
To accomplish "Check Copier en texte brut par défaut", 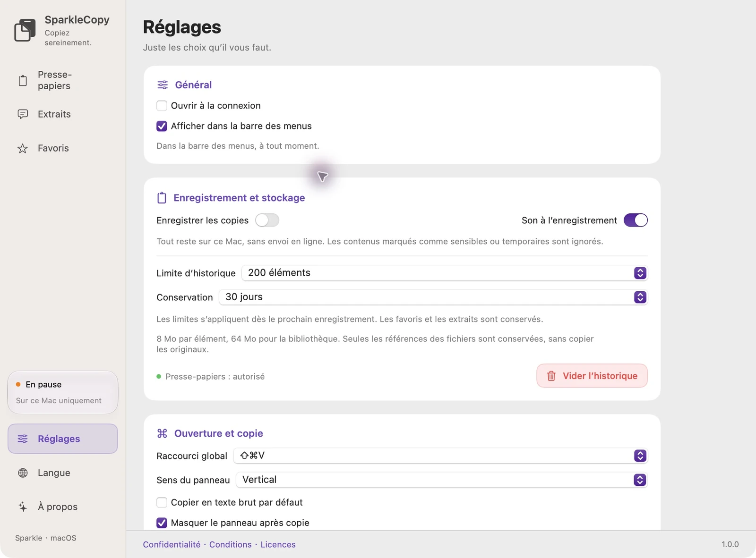I will click(162, 502).
